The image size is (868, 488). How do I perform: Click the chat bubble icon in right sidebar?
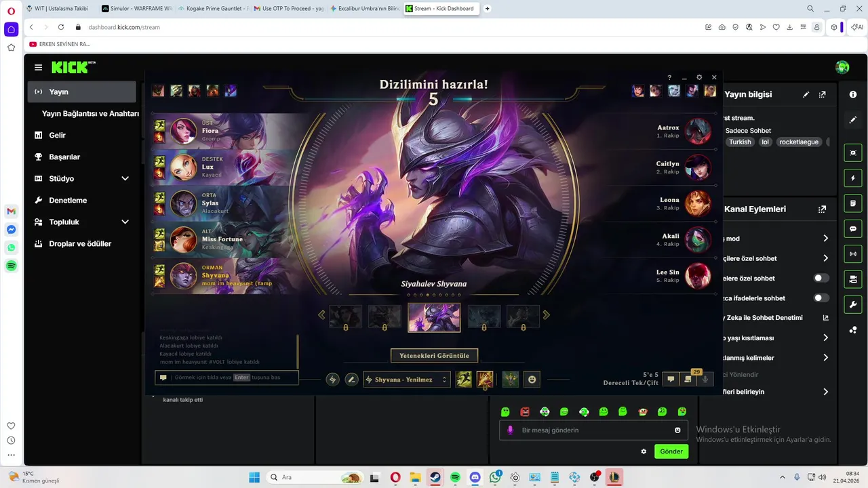click(x=853, y=229)
